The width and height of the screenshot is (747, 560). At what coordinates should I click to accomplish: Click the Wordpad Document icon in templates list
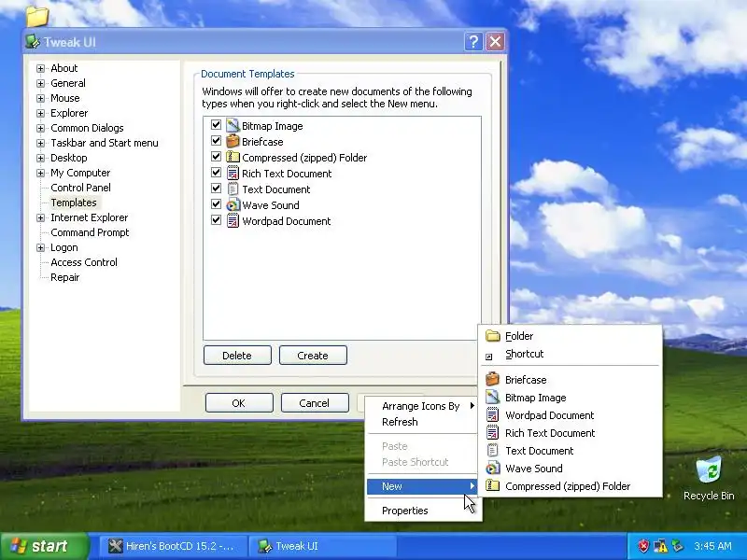(x=233, y=220)
